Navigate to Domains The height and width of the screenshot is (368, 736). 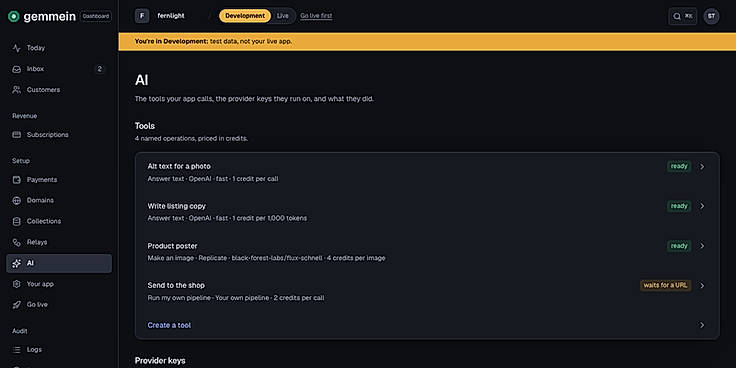pyautogui.click(x=59, y=200)
